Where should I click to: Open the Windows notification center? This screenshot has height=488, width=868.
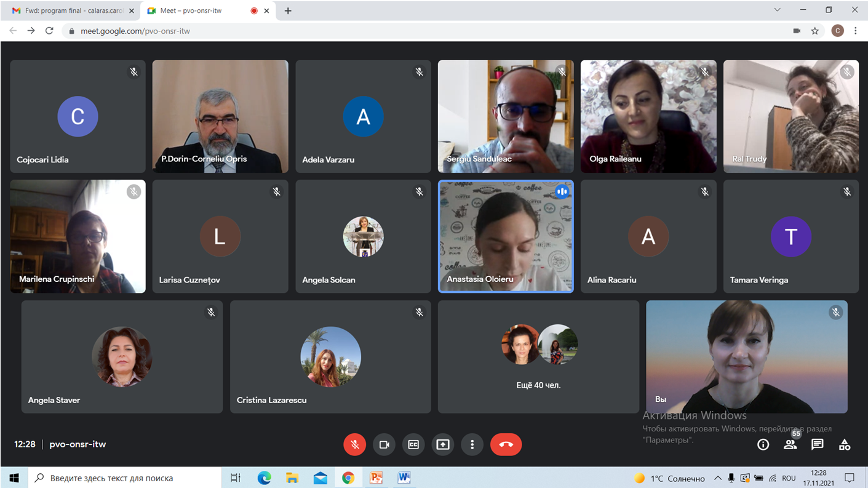click(850, 478)
